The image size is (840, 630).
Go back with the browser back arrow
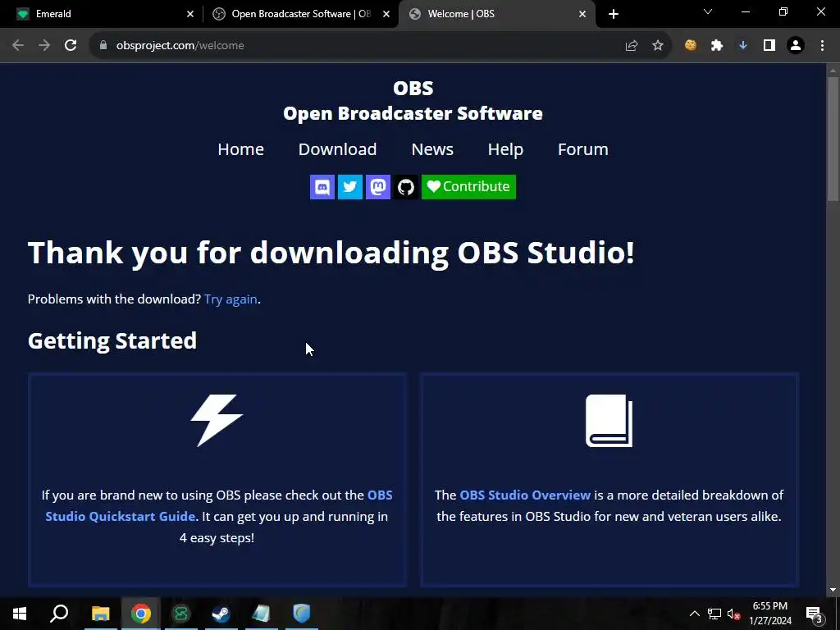click(18, 46)
